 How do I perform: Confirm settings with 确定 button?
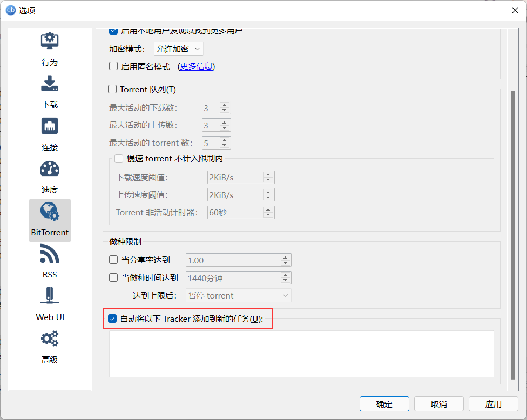point(384,404)
